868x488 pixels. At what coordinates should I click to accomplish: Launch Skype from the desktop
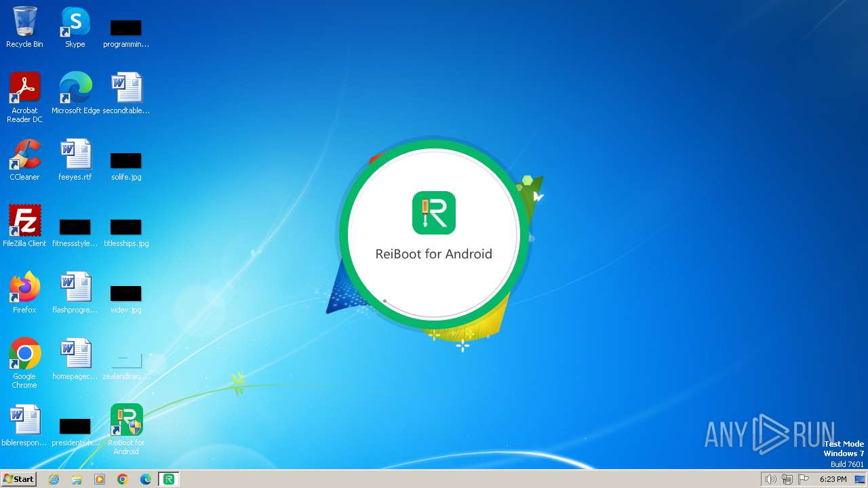75,27
